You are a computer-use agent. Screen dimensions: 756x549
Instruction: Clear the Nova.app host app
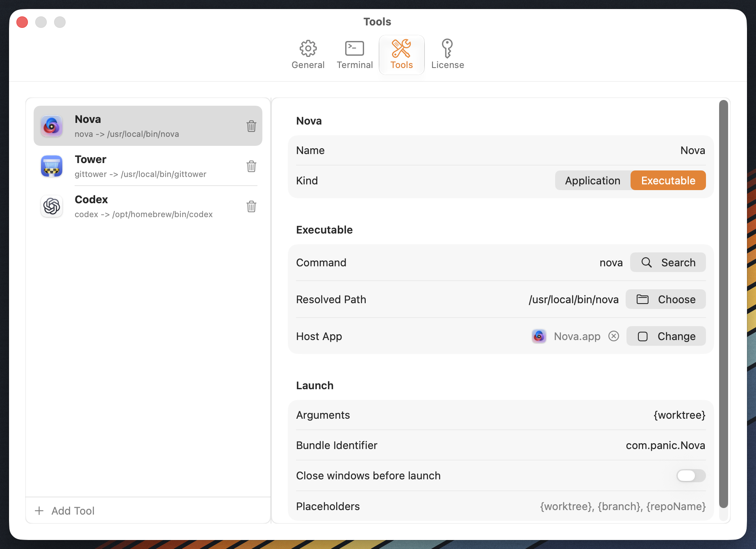[x=613, y=336]
